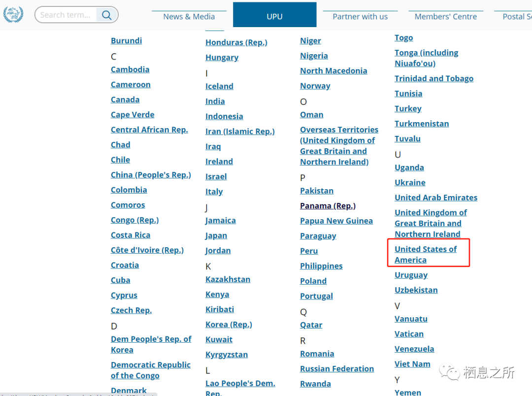Open the Viet Nam link
The height and width of the screenshot is (396, 532).
412,364
